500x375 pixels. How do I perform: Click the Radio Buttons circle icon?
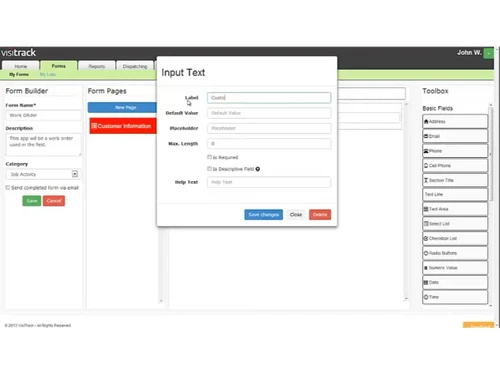[426, 253]
